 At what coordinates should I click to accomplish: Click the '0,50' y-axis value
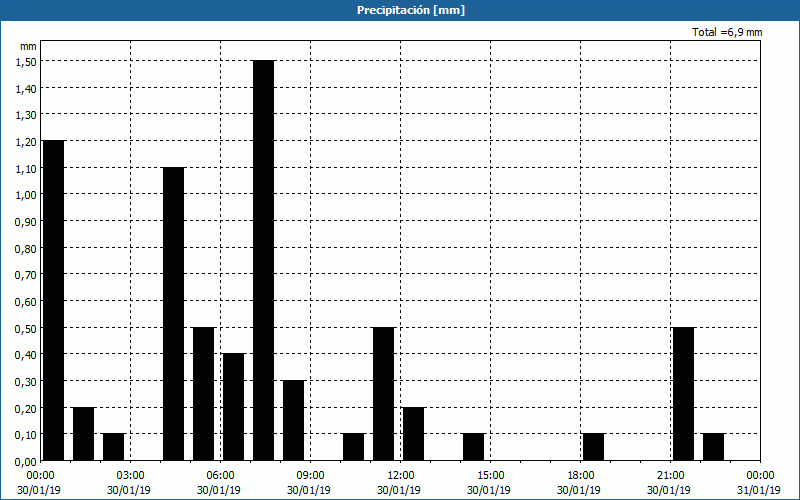click(x=26, y=329)
